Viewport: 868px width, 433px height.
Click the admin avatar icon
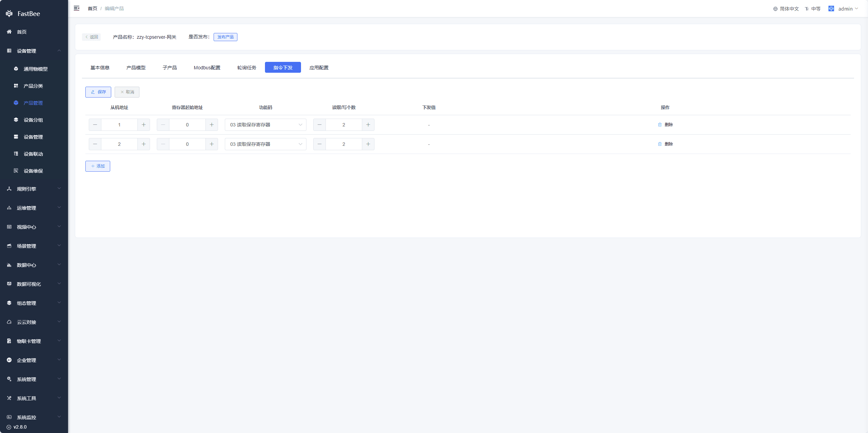click(x=831, y=8)
